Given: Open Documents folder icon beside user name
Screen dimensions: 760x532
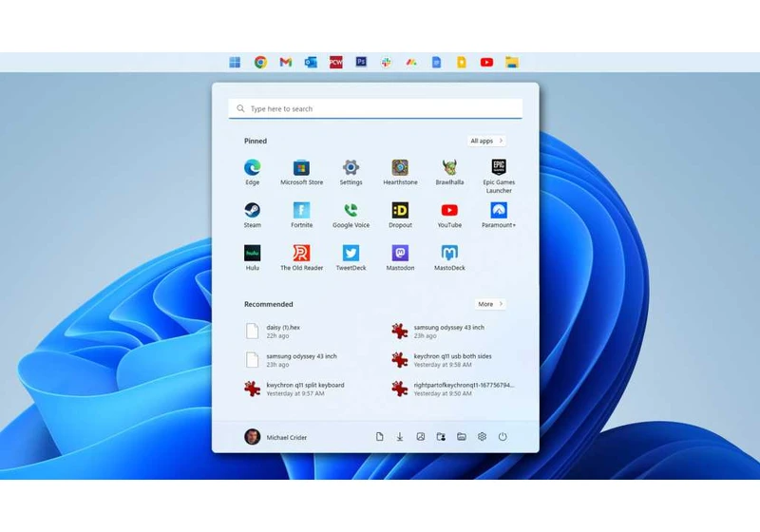Looking at the screenshot, I should tap(379, 437).
